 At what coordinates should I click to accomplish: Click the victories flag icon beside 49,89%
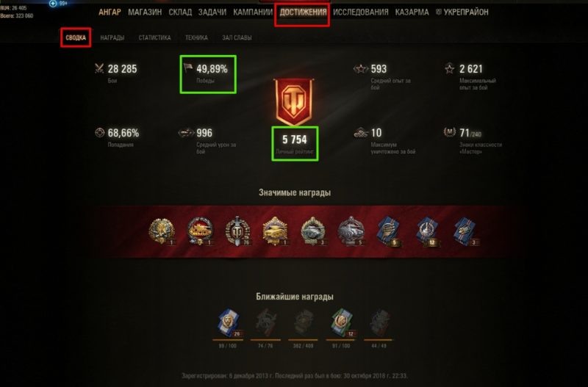(x=188, y=68)
